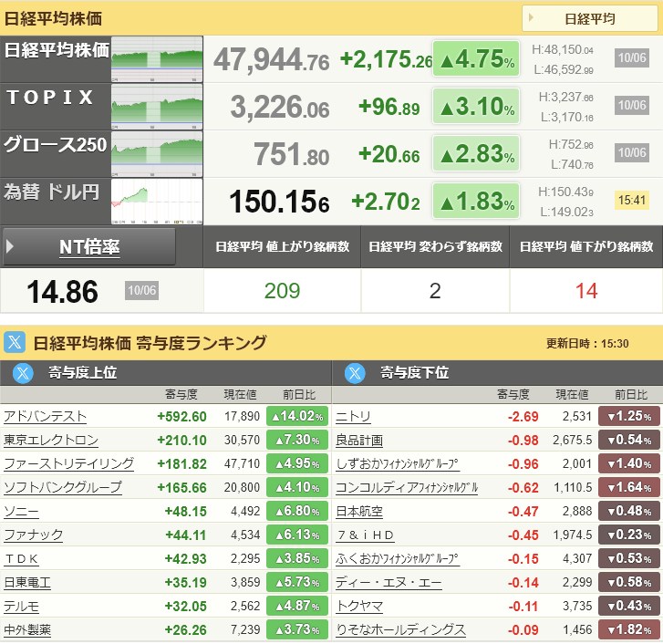Open the 日経平均株価 mini chart thumbnail
Image resolution: width=663 pixels, height=644 pixels.
[x=157, y=59]
